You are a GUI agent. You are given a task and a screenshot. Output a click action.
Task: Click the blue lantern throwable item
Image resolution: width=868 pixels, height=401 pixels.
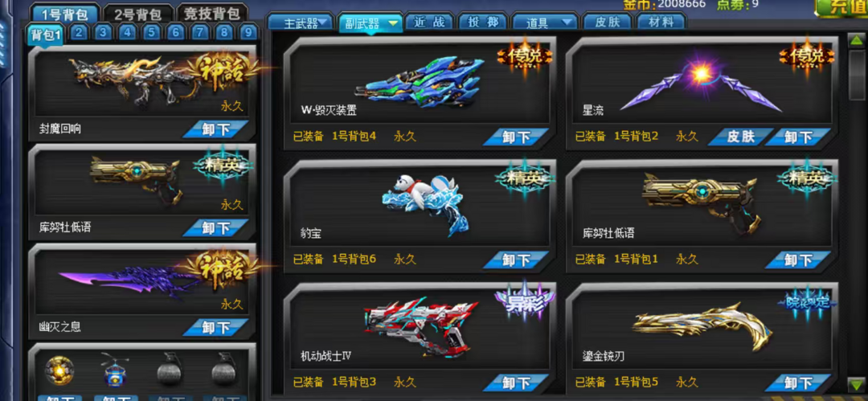(x=116, y=370)
